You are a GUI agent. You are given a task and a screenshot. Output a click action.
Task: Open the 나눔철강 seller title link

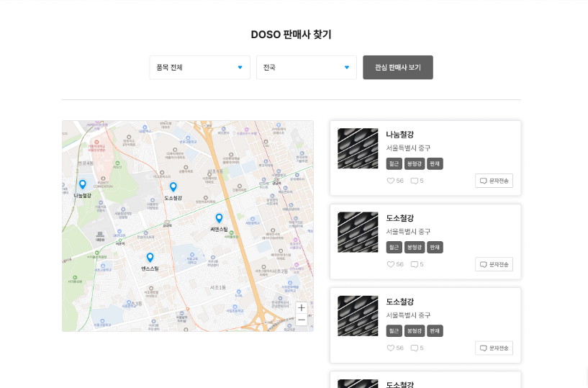pos(399,135)
